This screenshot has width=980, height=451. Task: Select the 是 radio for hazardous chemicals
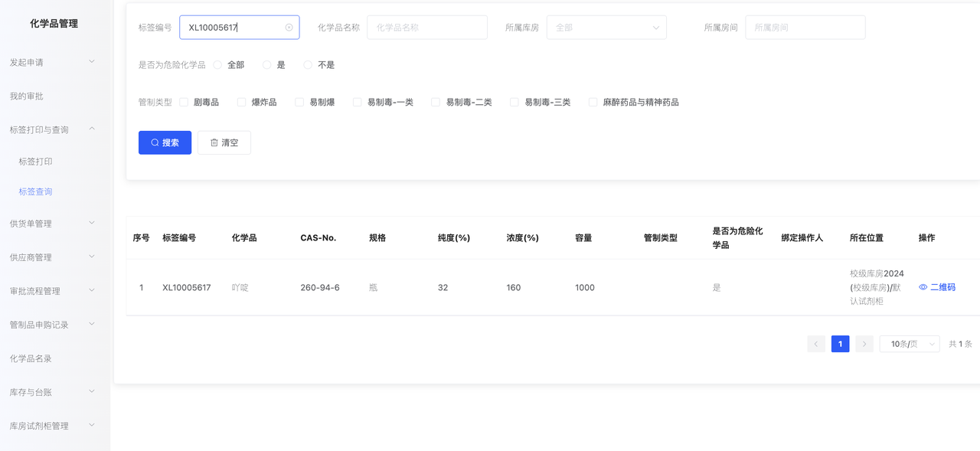pos(267,65)
